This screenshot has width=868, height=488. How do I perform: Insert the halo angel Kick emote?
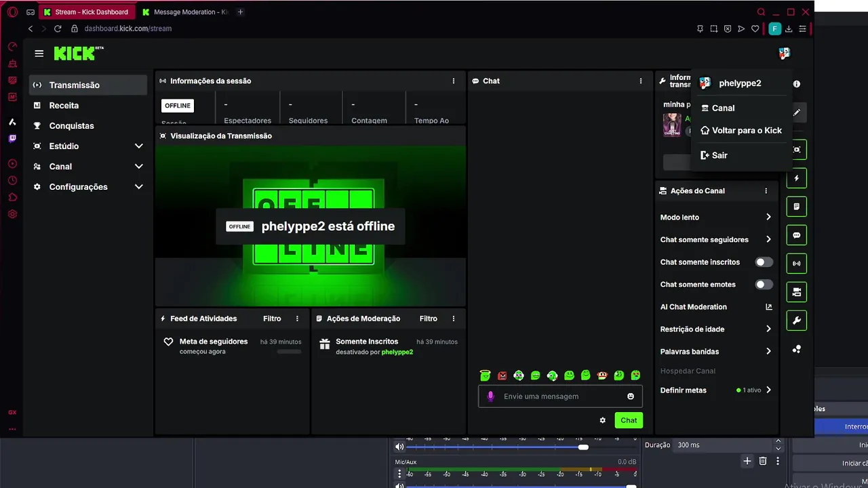click(485, 375)
